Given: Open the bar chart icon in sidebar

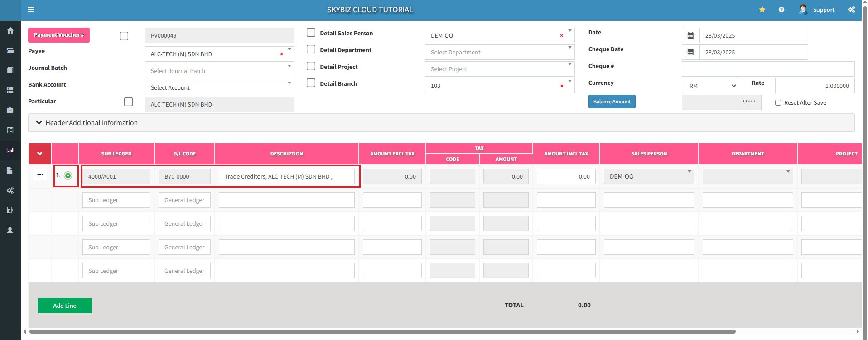Looking at the screenshot, I should pyautogui.click(x=10, y=151).
